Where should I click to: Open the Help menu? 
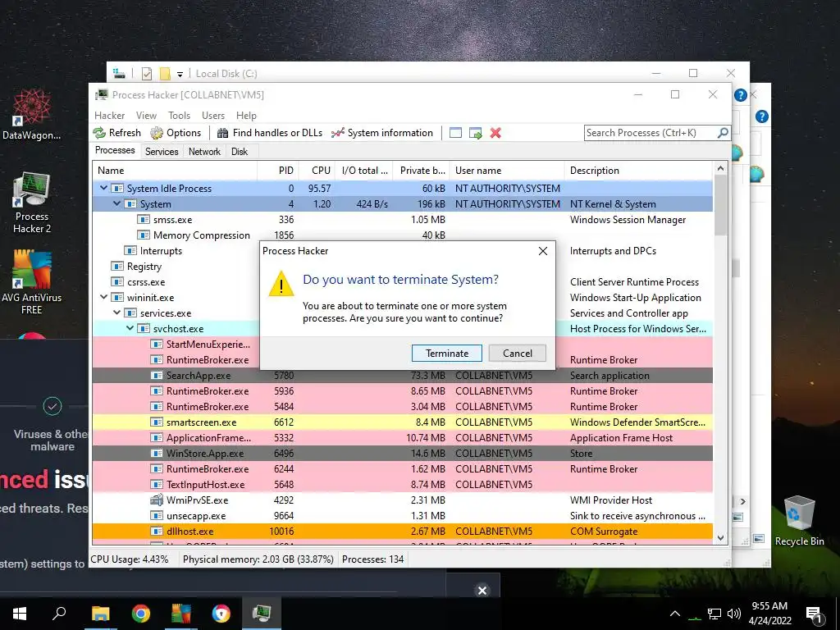[x=246, y=116]
